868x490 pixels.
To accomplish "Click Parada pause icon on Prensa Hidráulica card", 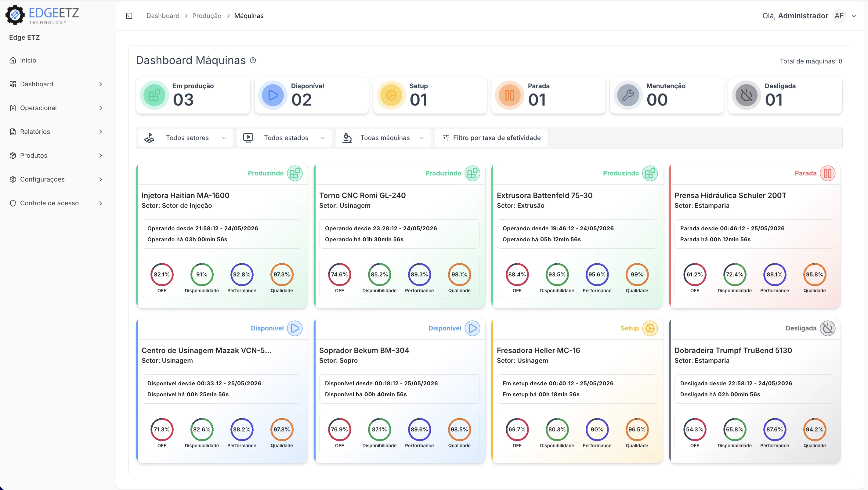I will click(828, 173).
